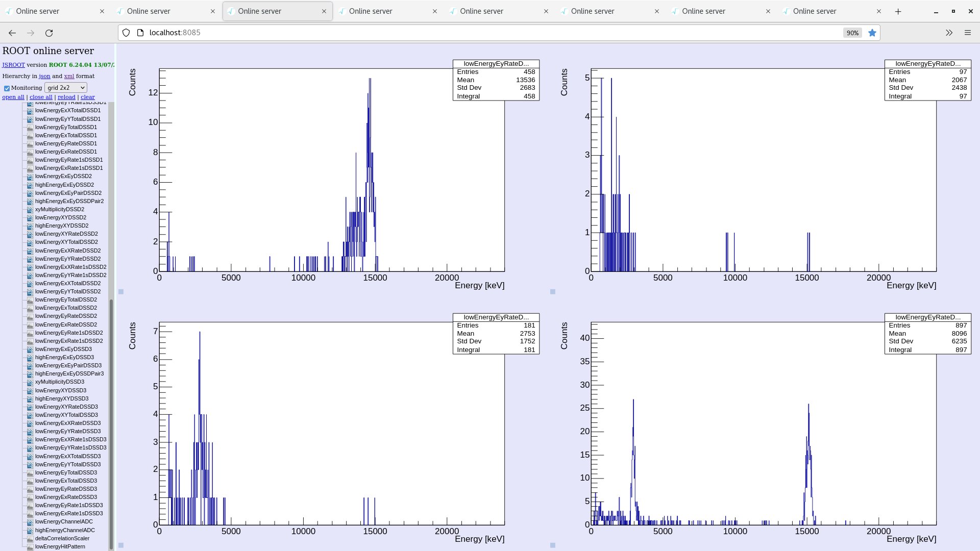Click the icon beside xyMultiplicityDSSD2

(x=30, y=209)
